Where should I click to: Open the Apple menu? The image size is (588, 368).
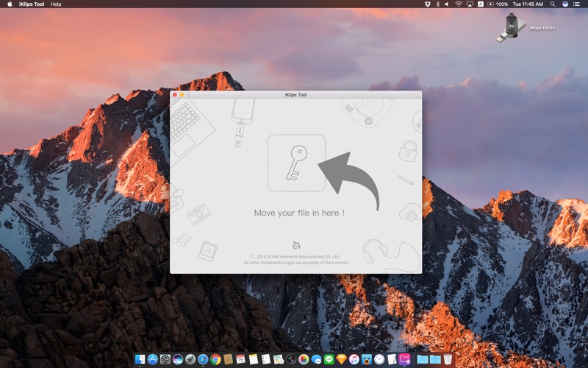pyautogui.click(x=10, y=4)
